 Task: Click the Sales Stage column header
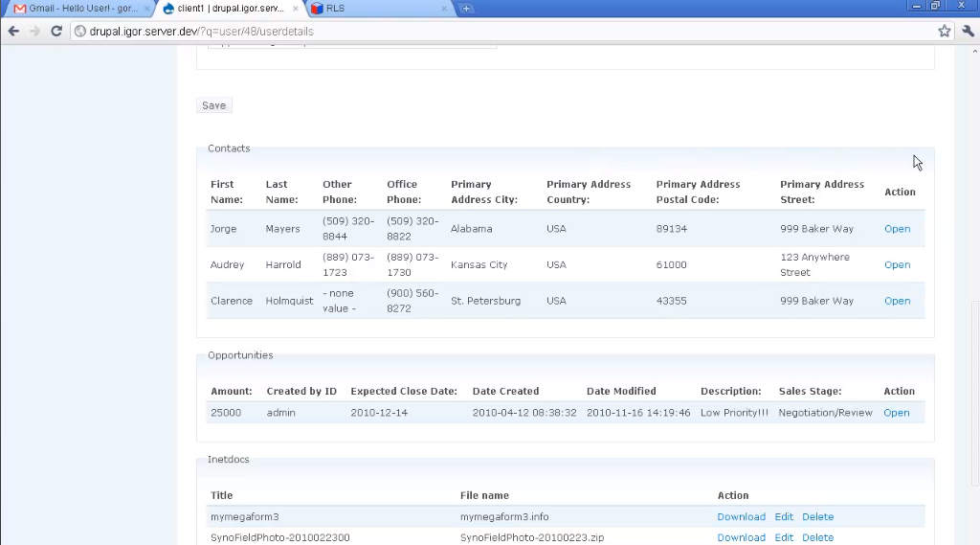[810, 391]
